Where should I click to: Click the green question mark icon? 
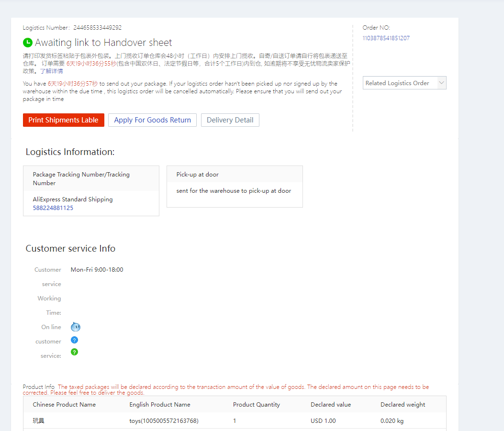pos(74,352)
